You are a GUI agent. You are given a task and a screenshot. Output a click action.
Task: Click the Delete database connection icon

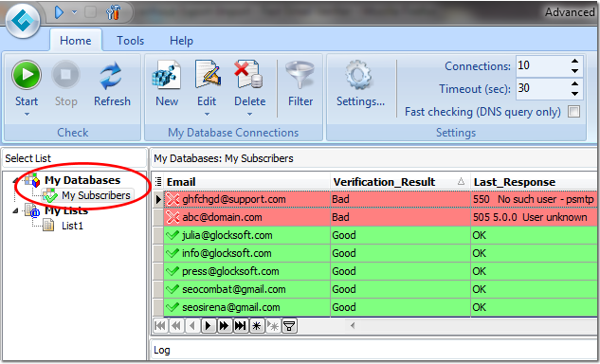(248, 74)
